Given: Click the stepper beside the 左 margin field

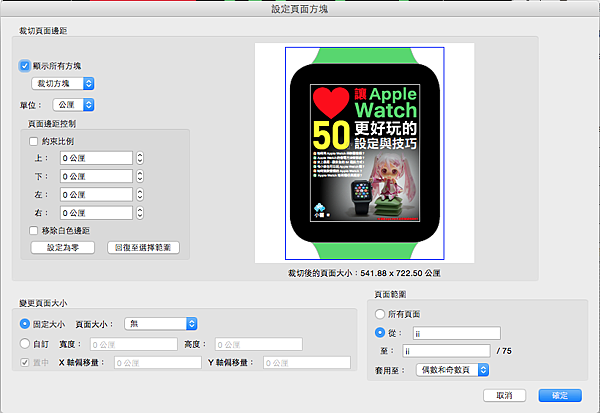Looking at the screenshot, I should click(140, 195).
